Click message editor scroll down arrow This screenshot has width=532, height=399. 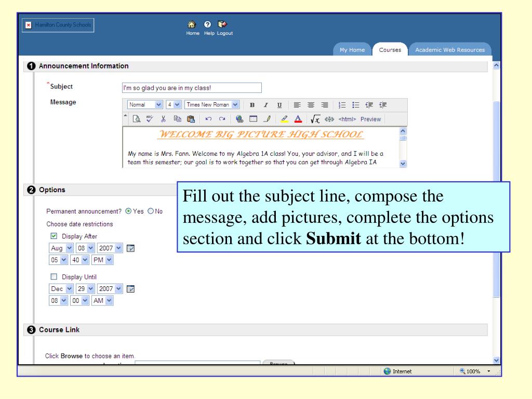403,164
